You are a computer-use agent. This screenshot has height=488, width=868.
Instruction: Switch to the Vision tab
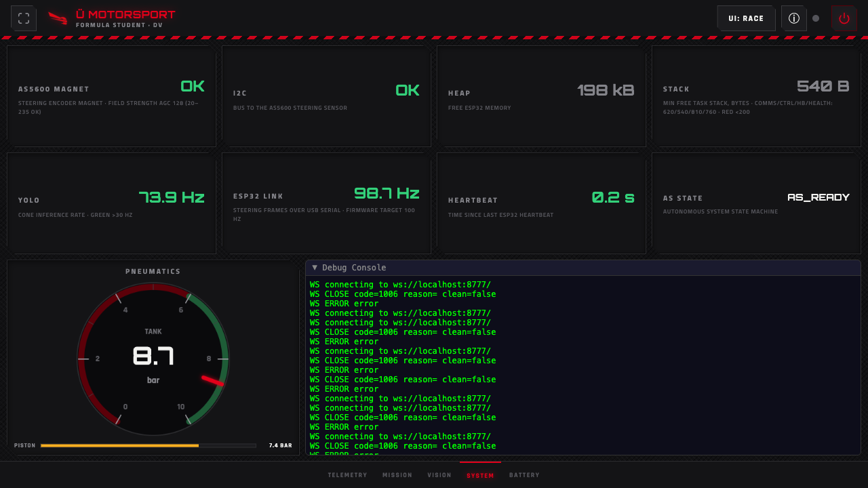pos(439,475)
